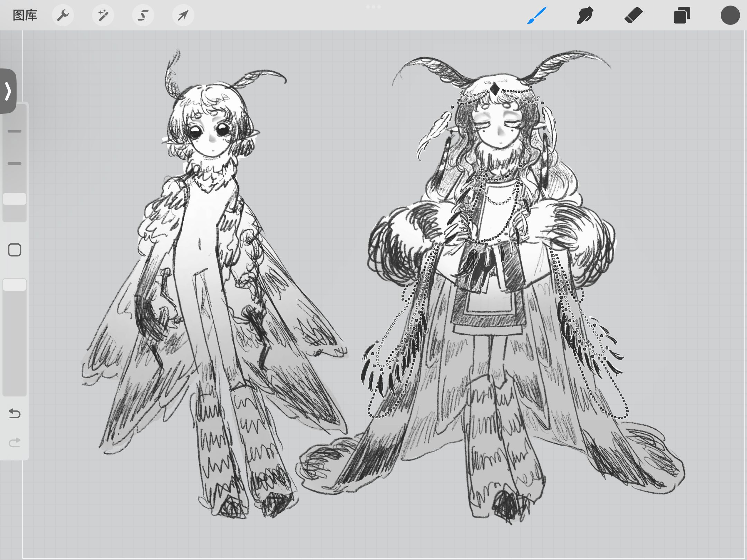Select the Smudge finger tool
Screen dimensions: 747x560
tap(585, 16)
